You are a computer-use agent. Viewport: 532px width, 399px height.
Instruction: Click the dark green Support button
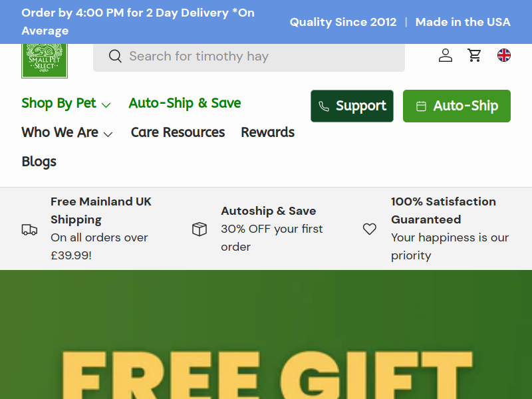pos(352,106)
